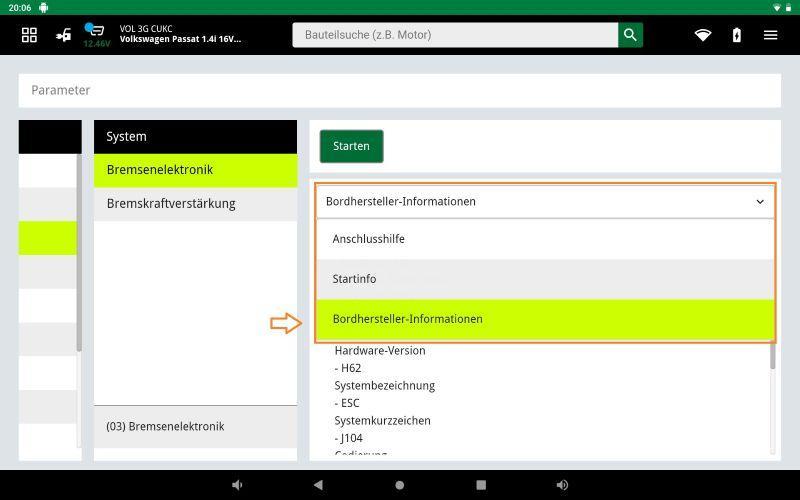Click the information panel scrollbar thumb
Image resolution: width=800 pixels, height=500 pixels.
tap(772, 356)
